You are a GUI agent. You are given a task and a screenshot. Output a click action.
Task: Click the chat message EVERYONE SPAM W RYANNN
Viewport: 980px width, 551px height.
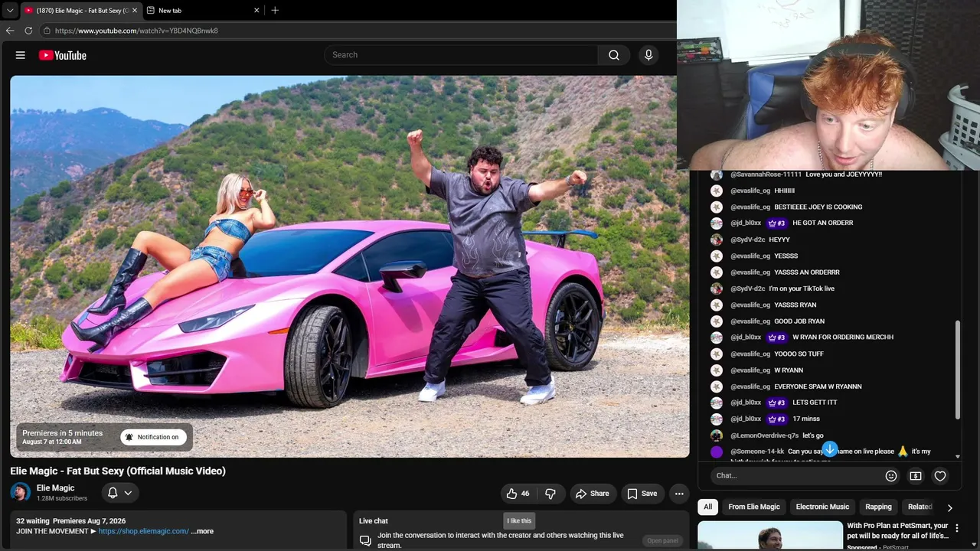[x=818, y=386]
